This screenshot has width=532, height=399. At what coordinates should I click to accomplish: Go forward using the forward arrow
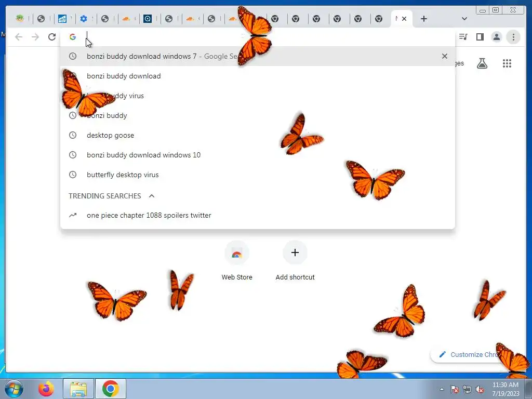[35, 37]
